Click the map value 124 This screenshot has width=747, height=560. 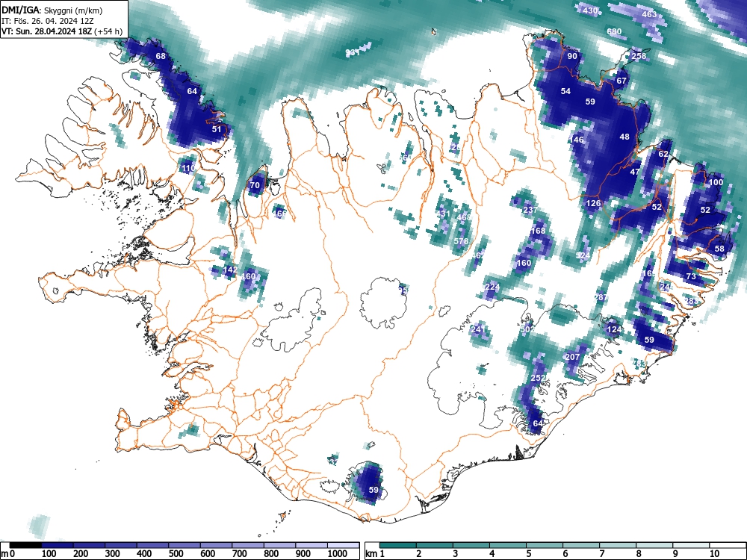click(615, 329)
